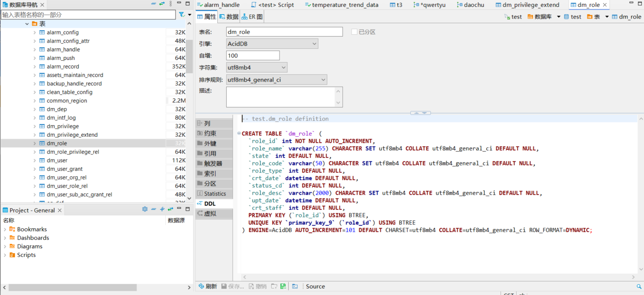Select the 索引 section in side list
Viewport: 644px width, 295px height.
pyautogui.click(x=210, y=173)
